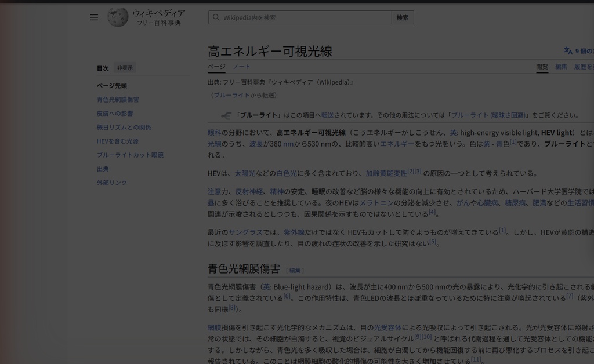Open the 太陽光 link
The width and height of the screenshot is (594, 364).
pyautogui.click(x=245, y=173)
